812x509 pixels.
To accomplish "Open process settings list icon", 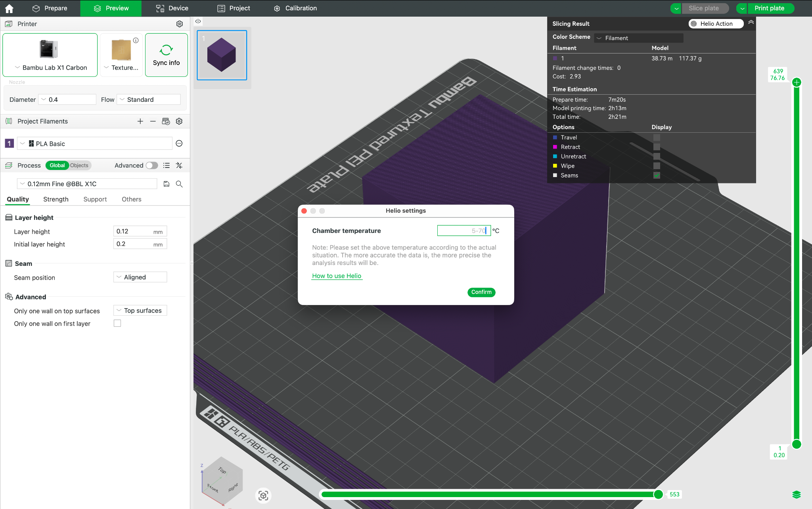I will click(167, 166).
